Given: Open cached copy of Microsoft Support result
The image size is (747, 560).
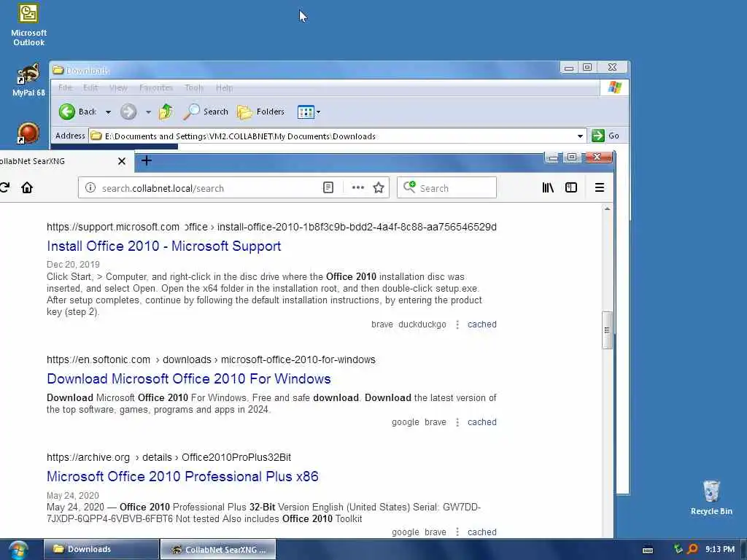Looking at the screenshot, I should pyautogui.click(x=481, y=324).
